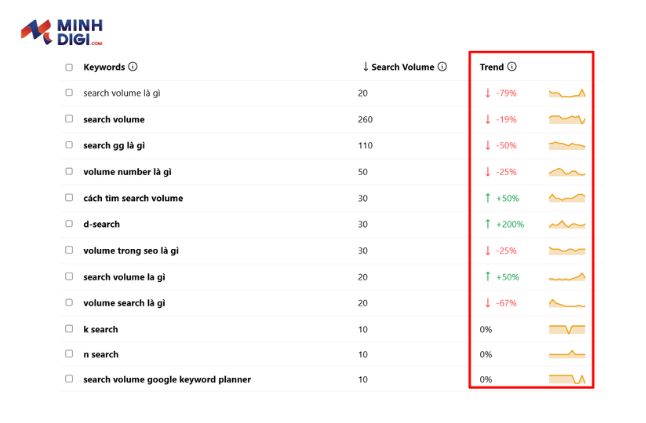Viewport: 646px width, 423px height.
Task: Select the checkbox for k search
Action: click(x=69, y=329)
